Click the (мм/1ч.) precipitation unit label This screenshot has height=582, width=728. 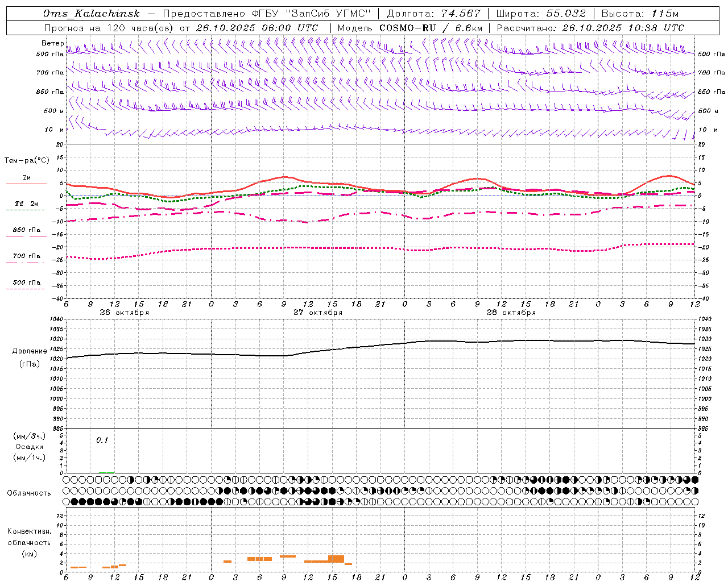[30, 458]
